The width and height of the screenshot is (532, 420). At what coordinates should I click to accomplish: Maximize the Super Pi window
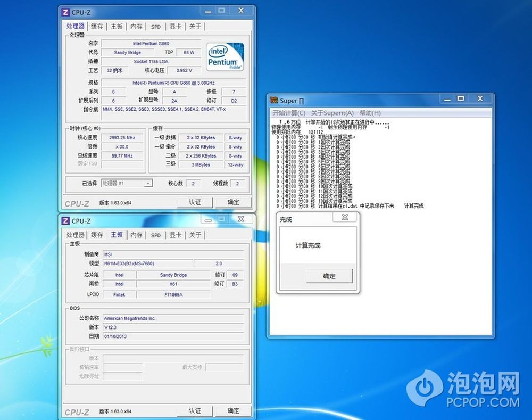(x=460, y=98)
